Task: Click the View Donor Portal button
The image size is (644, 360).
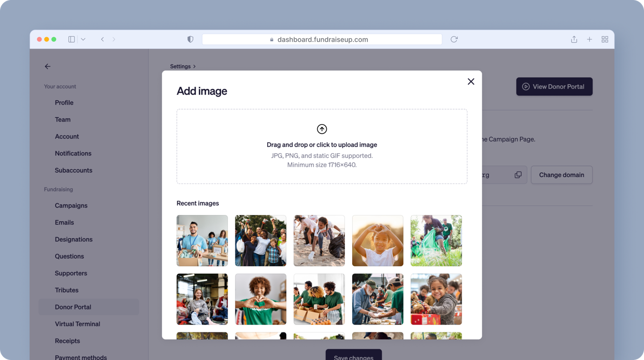Action: (554, 87)
